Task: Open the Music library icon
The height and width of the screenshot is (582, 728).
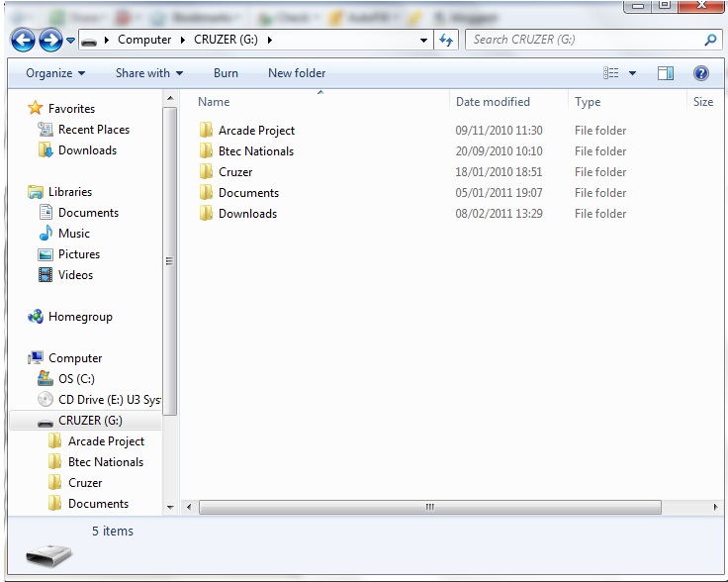Action: [x=45, y=234]
